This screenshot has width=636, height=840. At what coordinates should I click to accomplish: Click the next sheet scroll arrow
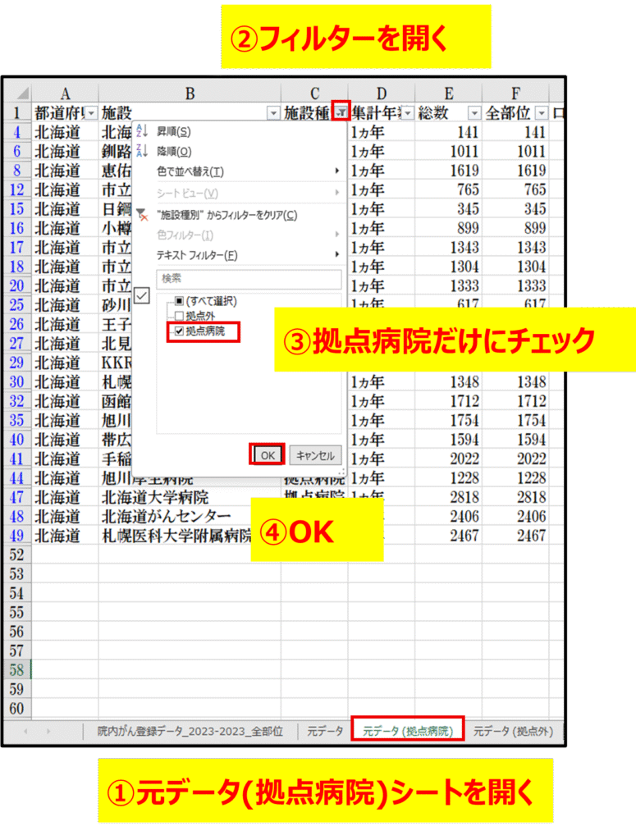pyautogui.click(x=48, y=731)
